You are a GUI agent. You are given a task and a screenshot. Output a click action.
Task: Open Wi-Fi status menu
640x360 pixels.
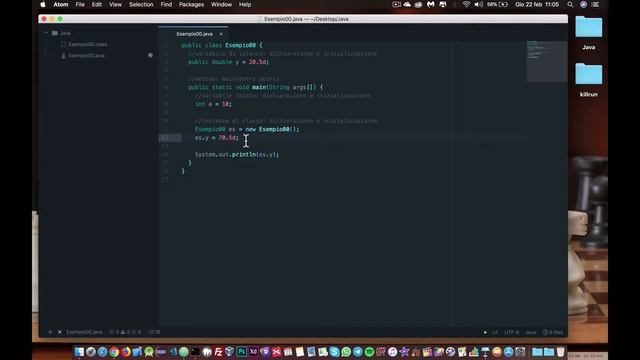pos(466,4)
